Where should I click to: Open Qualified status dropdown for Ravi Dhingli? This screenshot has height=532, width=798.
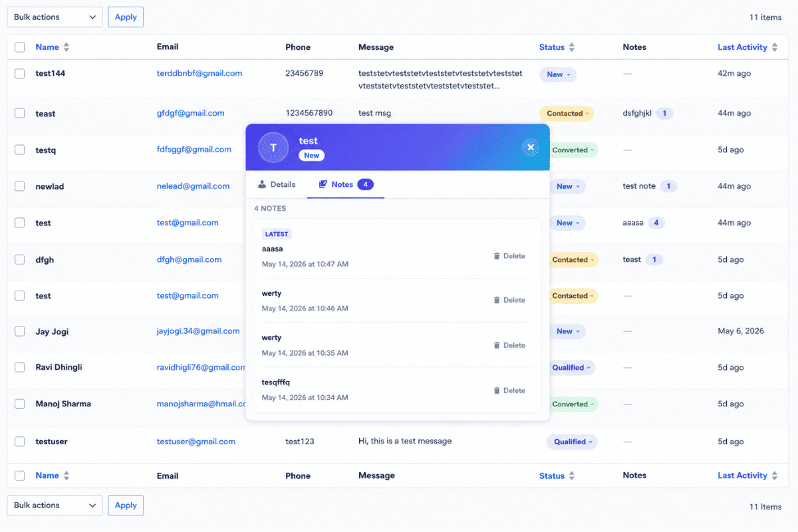pos(571,368)
